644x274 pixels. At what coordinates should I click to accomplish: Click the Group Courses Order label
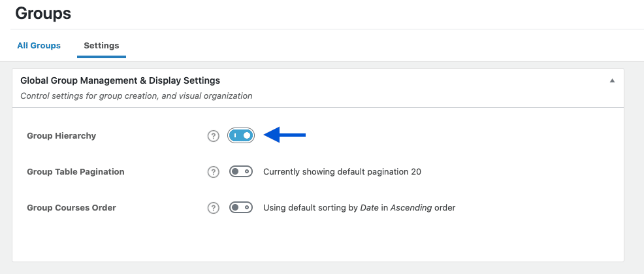click(x=71, y=208)
